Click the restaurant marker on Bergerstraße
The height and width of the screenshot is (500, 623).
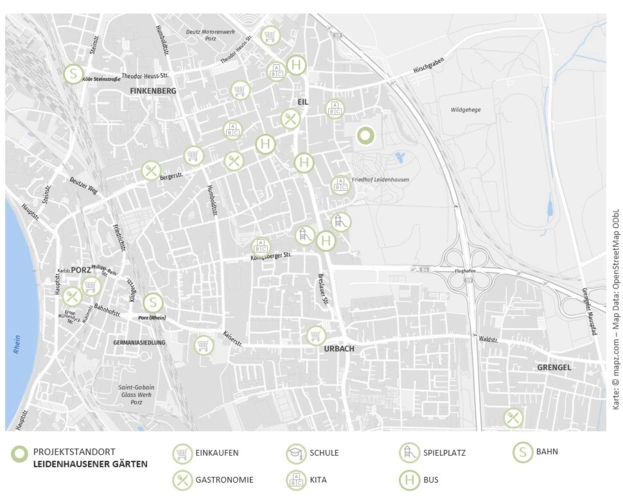(x=151, y=171)
